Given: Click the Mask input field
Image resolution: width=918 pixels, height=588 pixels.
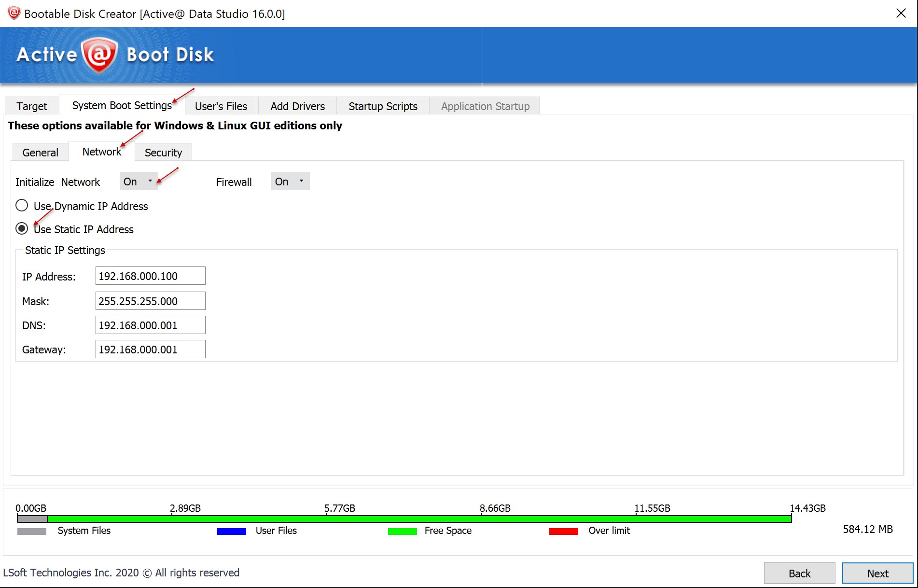Looking at the screenshot, I should (x=150, y=301).
